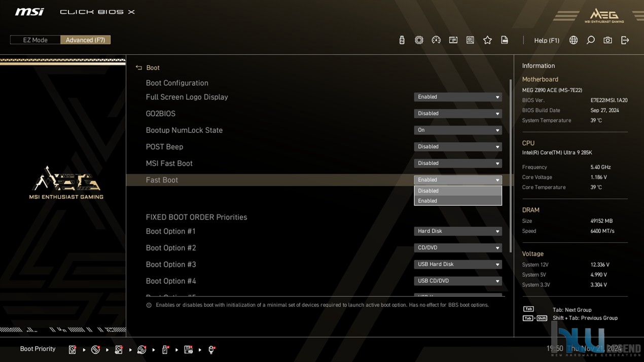Image resolution: width=644 pixels, height=362 pixels.
Task: Open the M-Flash USB drive icon
Action: point(402,40)
